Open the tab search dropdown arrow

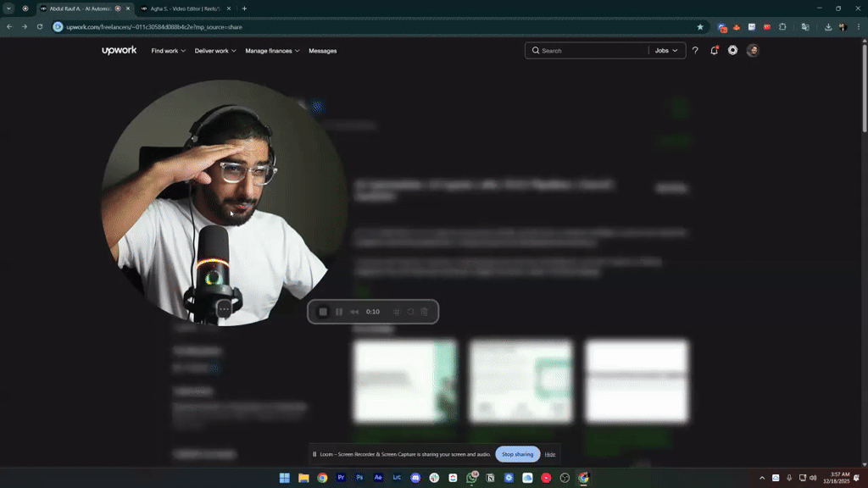(x=8, y=8)
